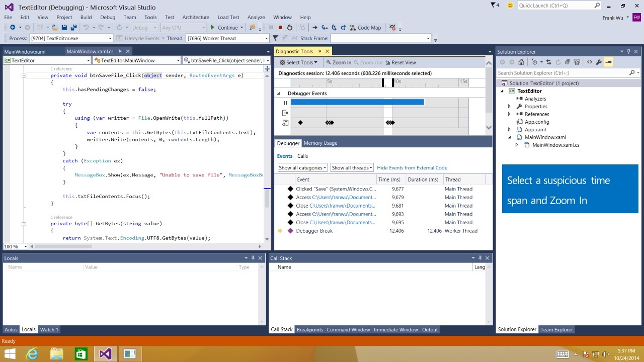This screenshot has height=362, width=644.
Task: Click the Show Next Statement arrow
Action: point(315,28)
